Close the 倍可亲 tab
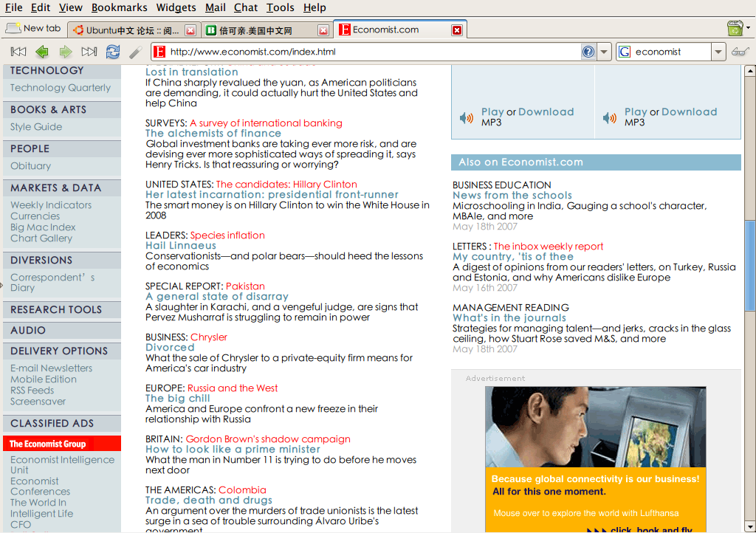Viewport: 756px width, 533px height. click(x=323, y=30)
